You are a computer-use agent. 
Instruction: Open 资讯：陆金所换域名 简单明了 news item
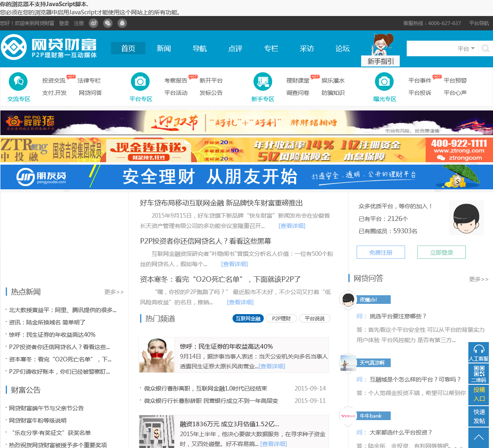(x=47, y=322)
